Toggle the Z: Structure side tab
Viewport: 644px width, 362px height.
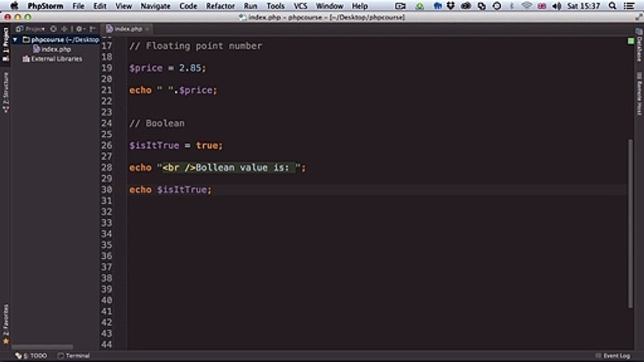(x=6, y=92)
